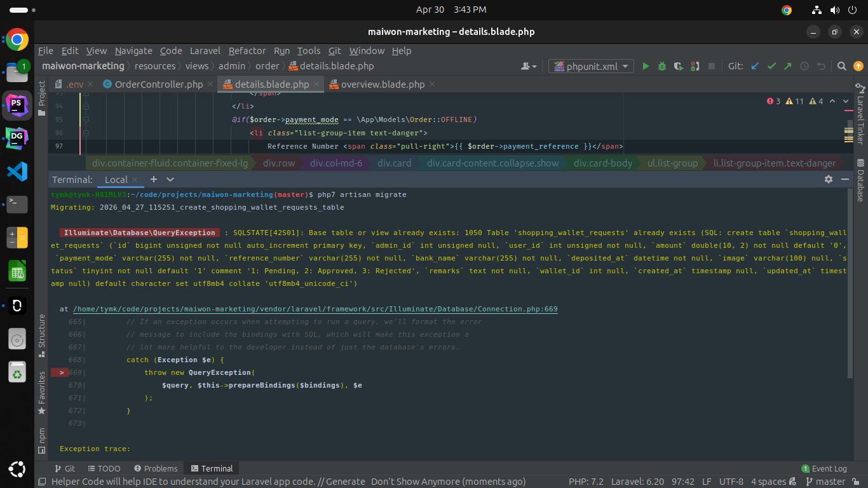Open Search Everywhere magnifier icon
The image size is (868, 488).
click(842, 66)
